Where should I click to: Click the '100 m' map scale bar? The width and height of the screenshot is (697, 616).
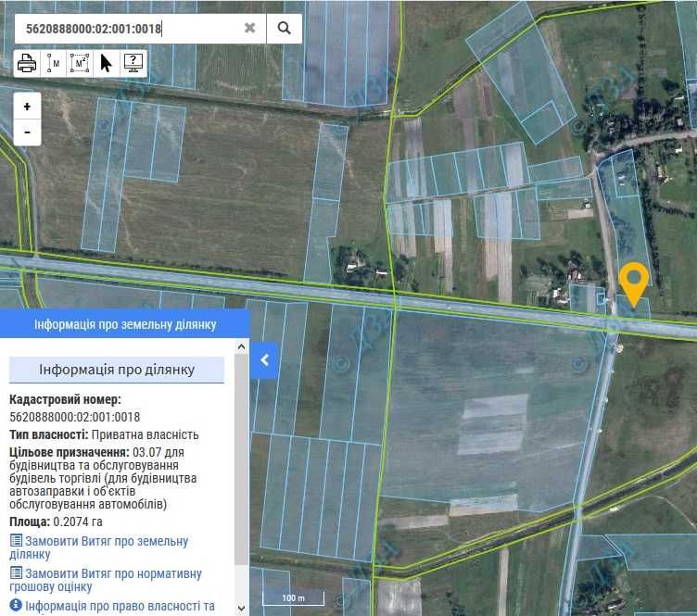(294, 597)
